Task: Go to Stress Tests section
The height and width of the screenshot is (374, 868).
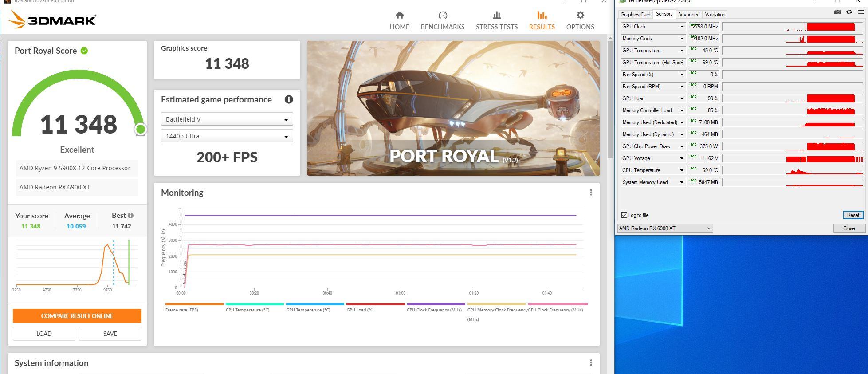Action: point(497,21)
